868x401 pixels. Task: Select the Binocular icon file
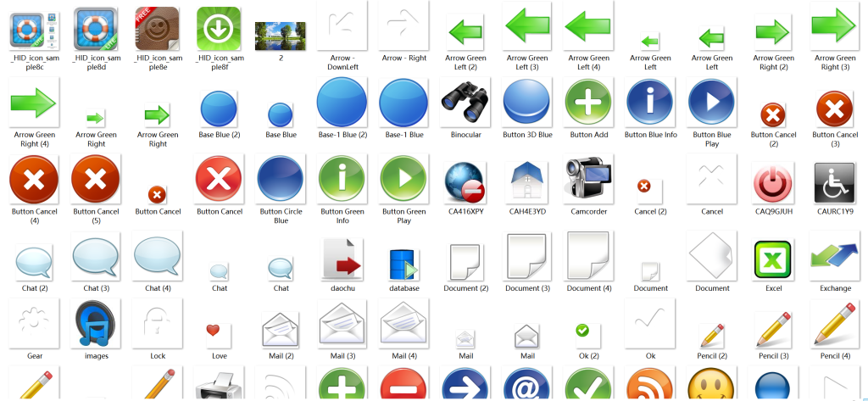pos(465,103)
